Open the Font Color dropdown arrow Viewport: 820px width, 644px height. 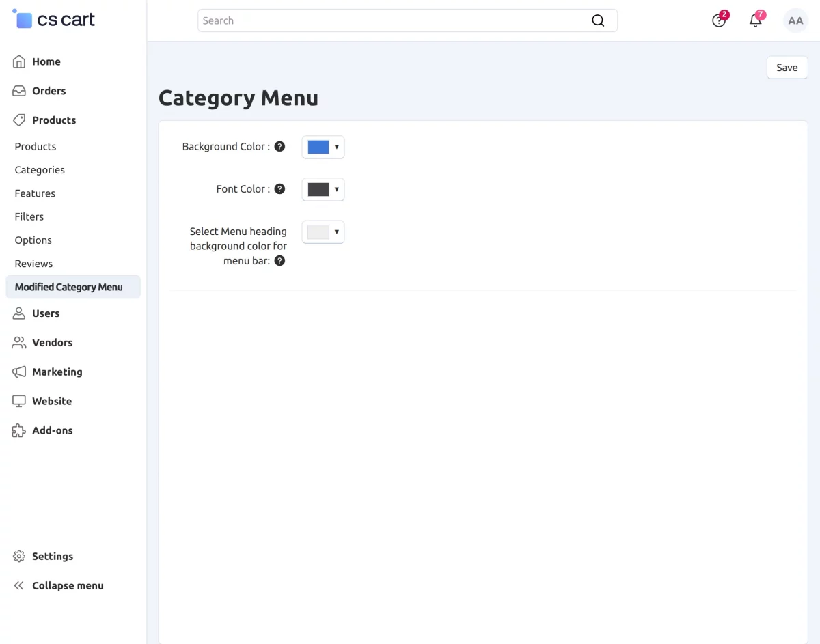point(337,189)
